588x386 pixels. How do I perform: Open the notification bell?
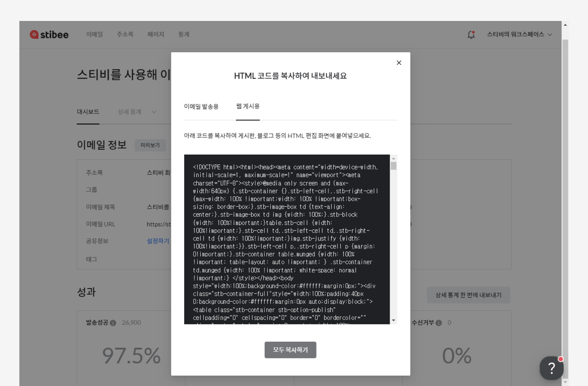tap(471, 35)
